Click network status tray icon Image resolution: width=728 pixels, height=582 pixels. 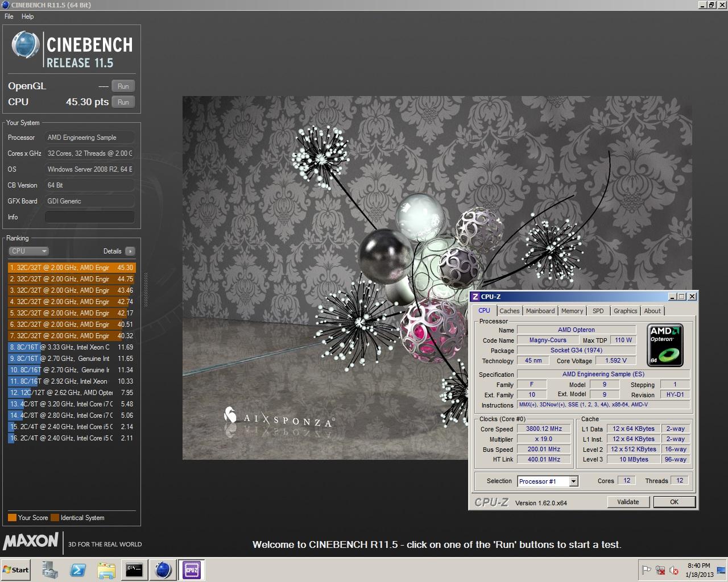pyautogui.click(x=660, y=570)
